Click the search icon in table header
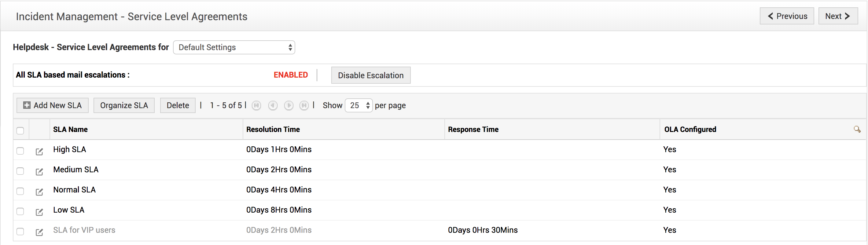Image resolution: width=868 pixels, height=245 pixels. 857,130
